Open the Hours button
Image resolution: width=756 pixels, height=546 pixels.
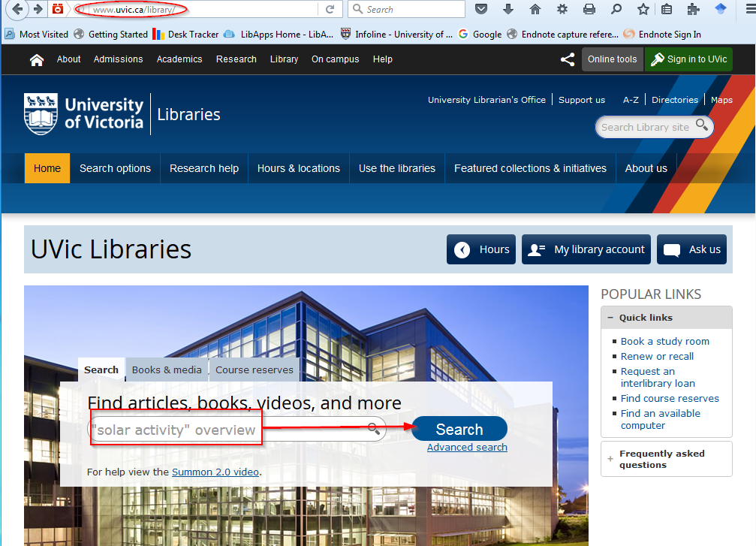point(480,249)
